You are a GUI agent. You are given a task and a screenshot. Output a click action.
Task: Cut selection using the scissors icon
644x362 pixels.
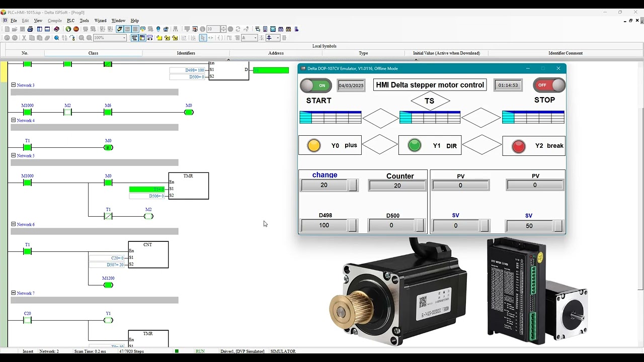coord(24,38)
